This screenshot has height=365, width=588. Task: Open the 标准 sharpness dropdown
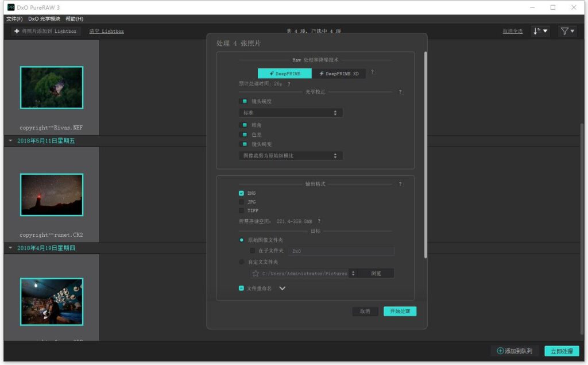point(291,113)
